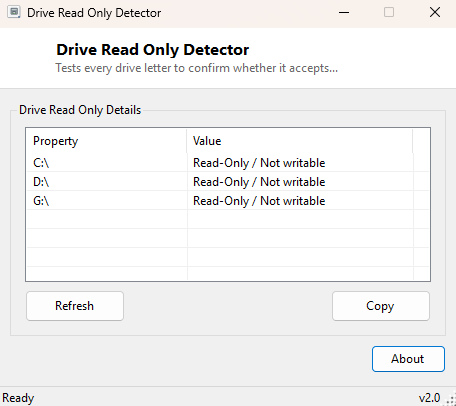The height and width of the screenshot is (406, 456).
Task: Click the v2.0 version label
Action: tap(429, 398)
